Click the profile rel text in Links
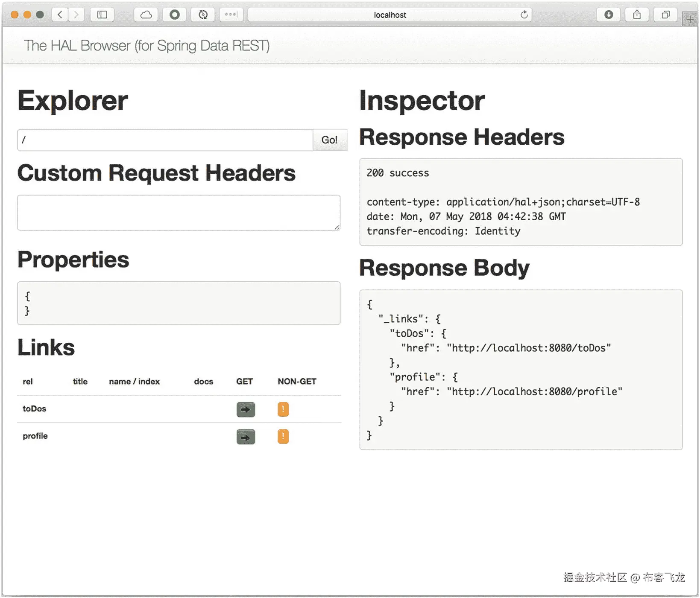Image resolution: width=700 pixels, height=598 pixels. [x=35, y=436]
